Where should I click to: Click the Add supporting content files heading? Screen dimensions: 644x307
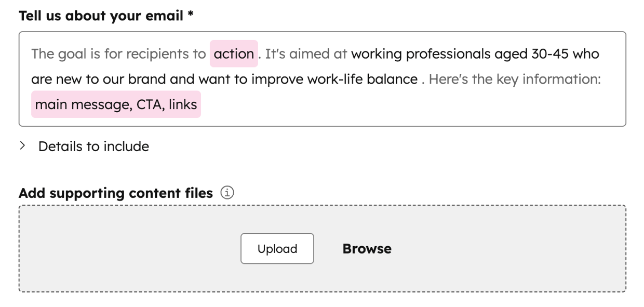(x=115, y=192)
